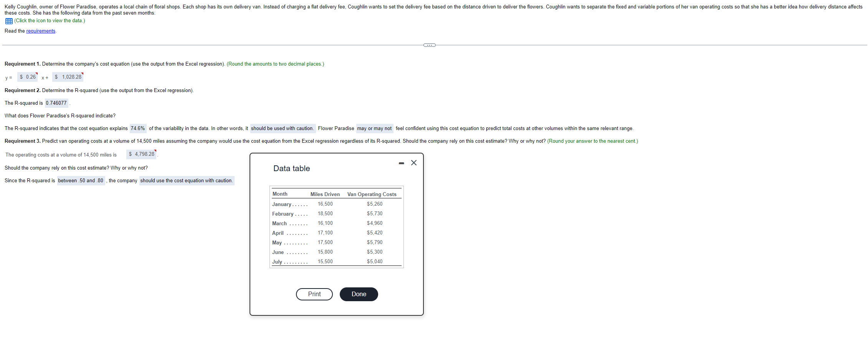The image size is (868, 348).
Task: Select March miles value 16,100
Action: (325, 223)
